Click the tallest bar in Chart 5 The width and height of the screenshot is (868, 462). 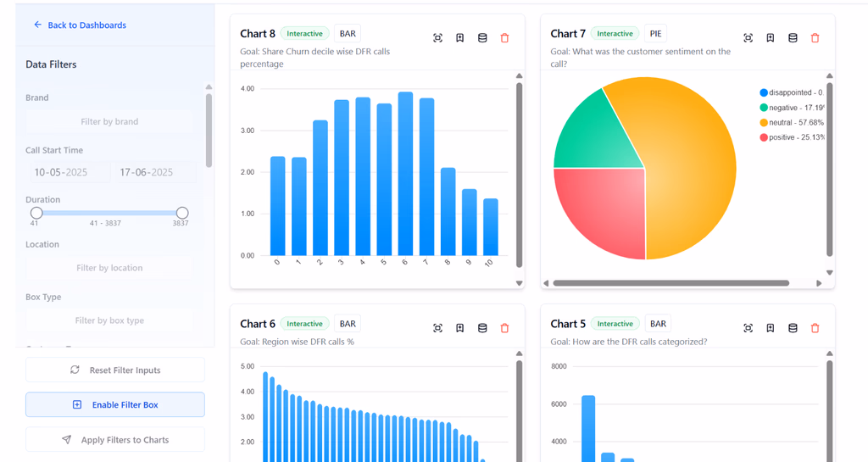(588, 429)
